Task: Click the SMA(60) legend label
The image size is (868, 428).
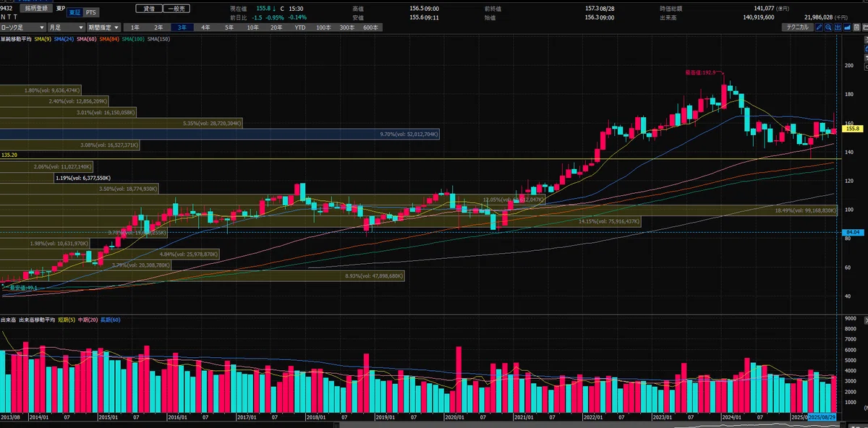Action: coord(88,38)
